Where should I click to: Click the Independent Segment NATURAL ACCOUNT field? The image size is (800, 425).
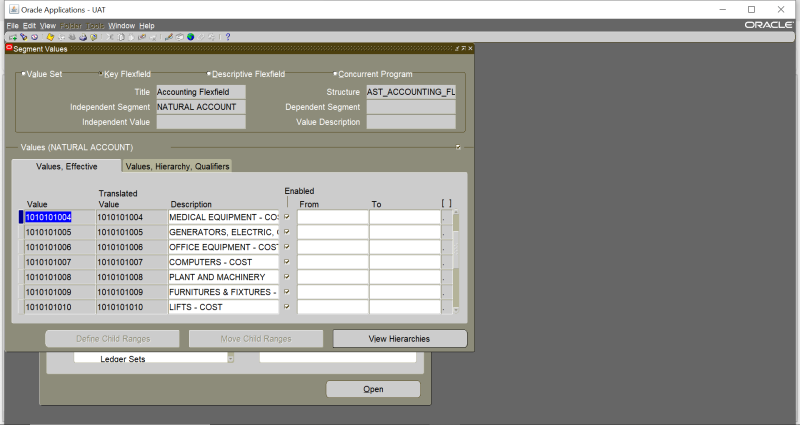[x=201, y=107]
